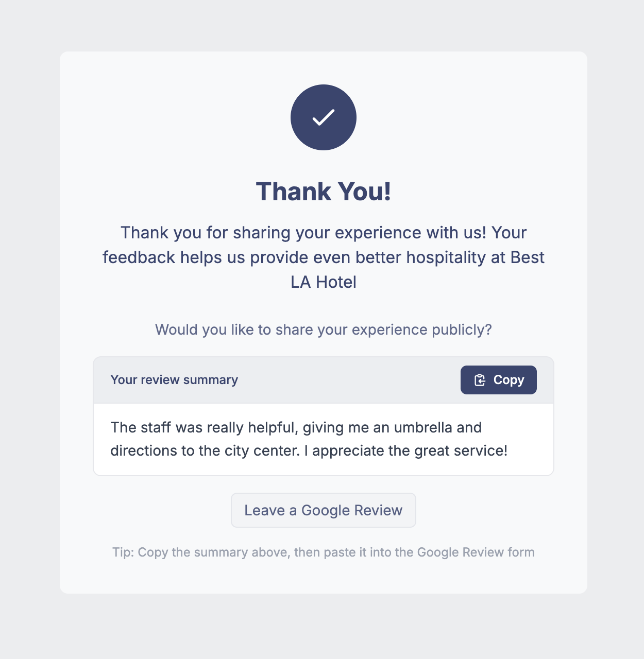Click "Google Review form" in the tip
Image resolution: width=644 pixels, height=659 pixels.
pos(476,552)
